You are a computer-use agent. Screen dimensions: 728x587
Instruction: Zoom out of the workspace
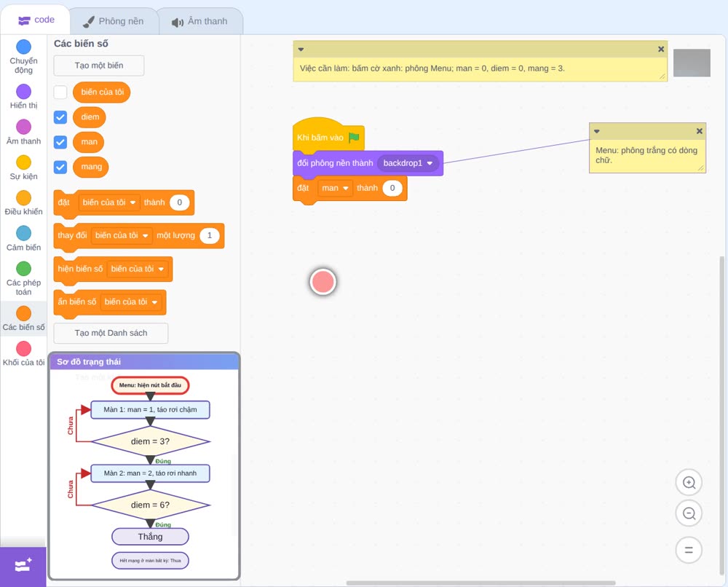pos(689,513)
